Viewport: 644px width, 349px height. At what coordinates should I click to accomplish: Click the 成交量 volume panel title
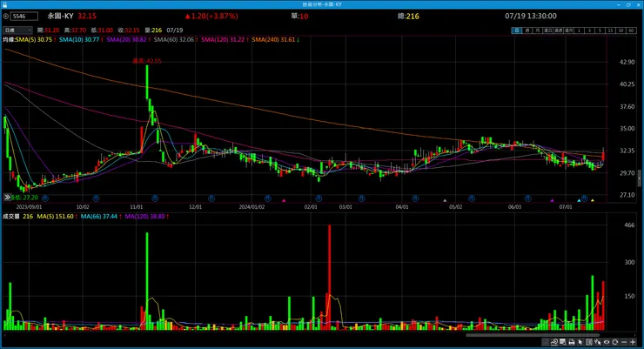(x=11, y=217)
